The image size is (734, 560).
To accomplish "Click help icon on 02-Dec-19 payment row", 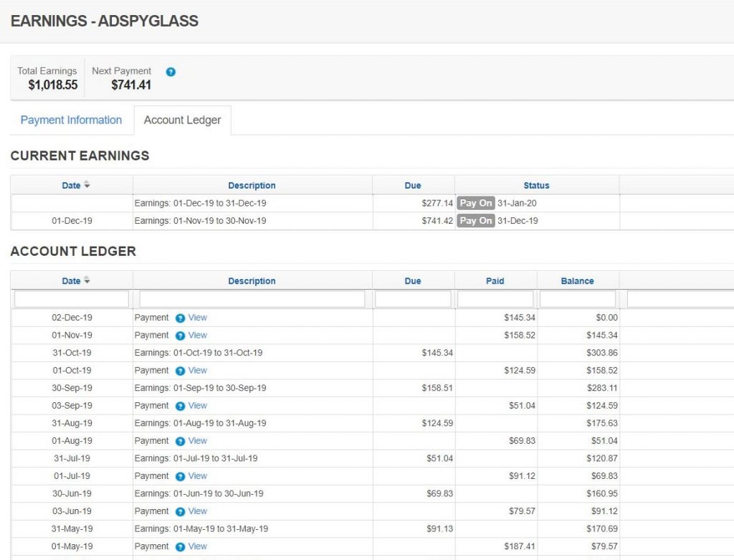I will 180,318.
